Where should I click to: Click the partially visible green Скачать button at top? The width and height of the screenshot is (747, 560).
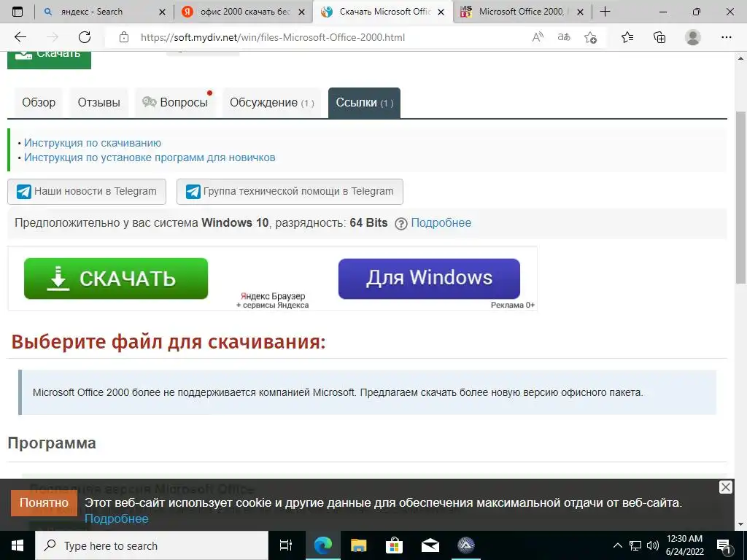pos(49,60)
